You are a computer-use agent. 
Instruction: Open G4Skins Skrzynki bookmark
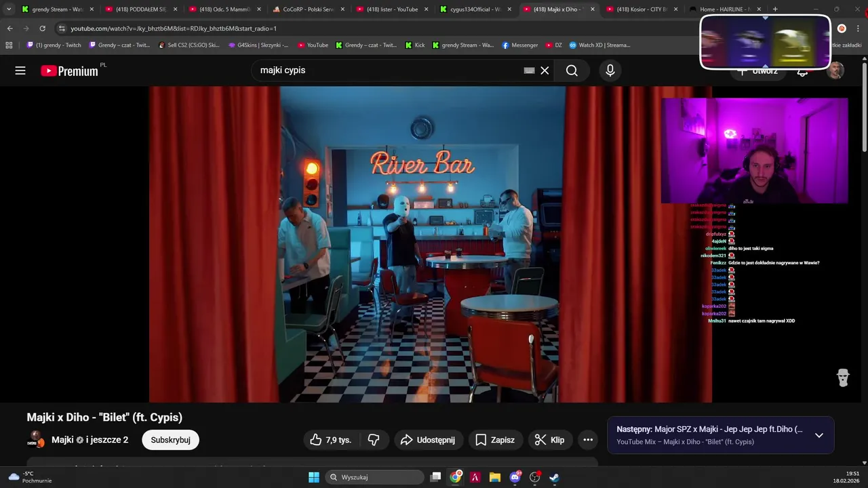258,45
